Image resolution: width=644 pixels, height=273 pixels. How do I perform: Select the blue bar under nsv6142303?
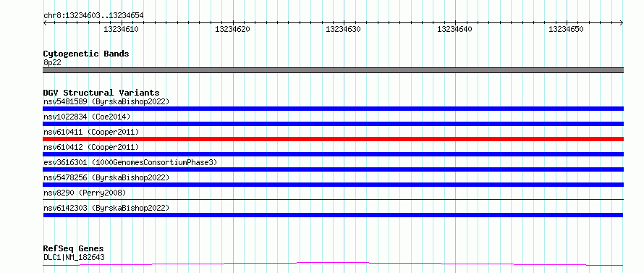coord(333,215)
